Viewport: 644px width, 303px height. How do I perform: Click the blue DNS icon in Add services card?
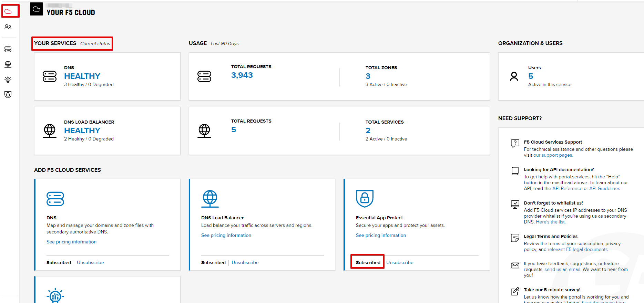click(55, 199)
